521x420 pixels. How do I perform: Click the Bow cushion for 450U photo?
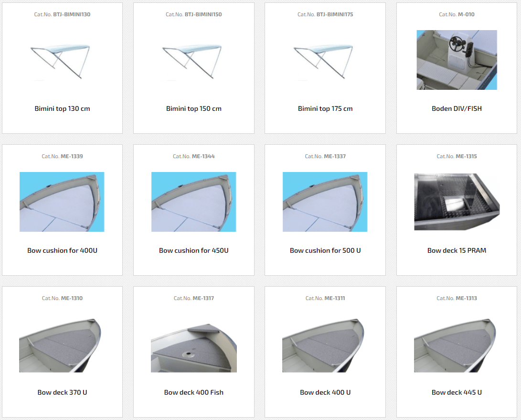coord(193,202)
